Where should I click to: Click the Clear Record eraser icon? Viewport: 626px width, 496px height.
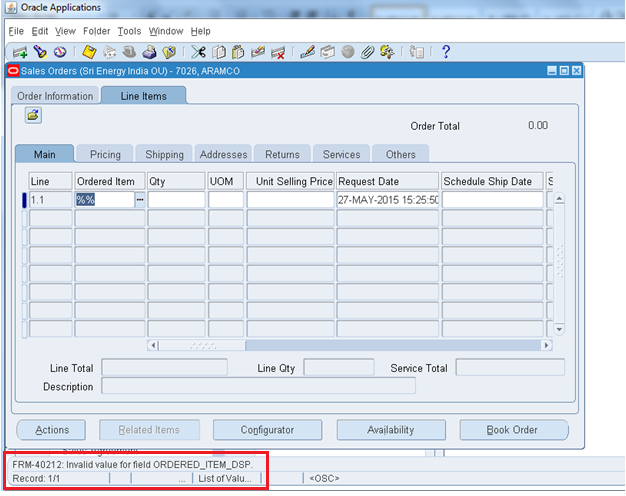click(258, 52)
